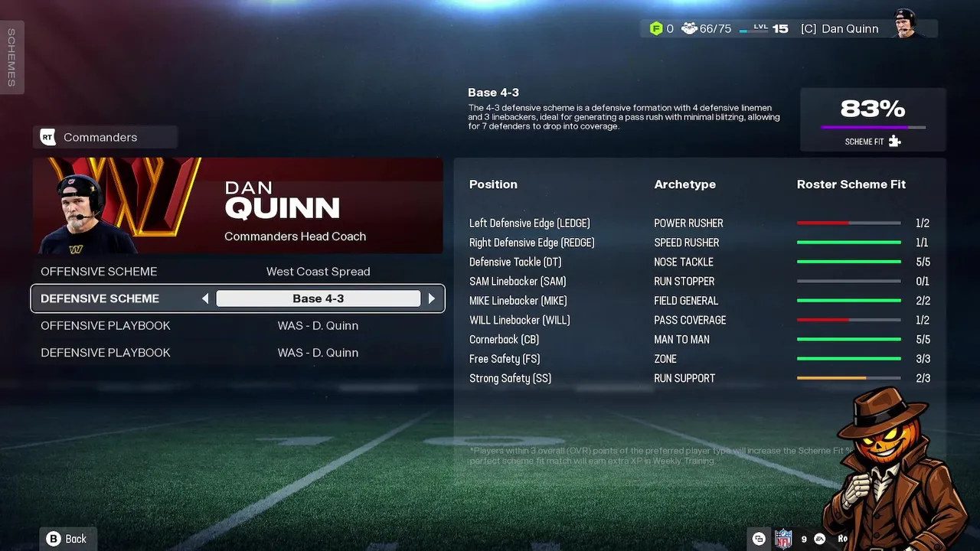The image size is (980, 551).
Task: Click the [C] Dan Quinn name label
Action: 840,28
